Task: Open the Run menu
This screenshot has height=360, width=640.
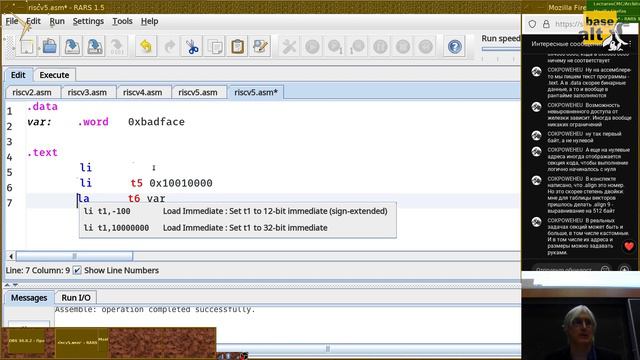Action: click(x=57, y=21)
